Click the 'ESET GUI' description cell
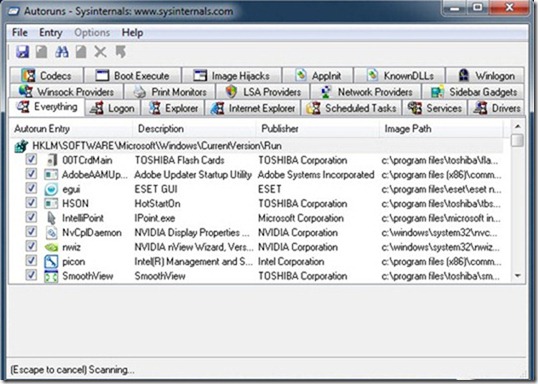 point(156,189)
